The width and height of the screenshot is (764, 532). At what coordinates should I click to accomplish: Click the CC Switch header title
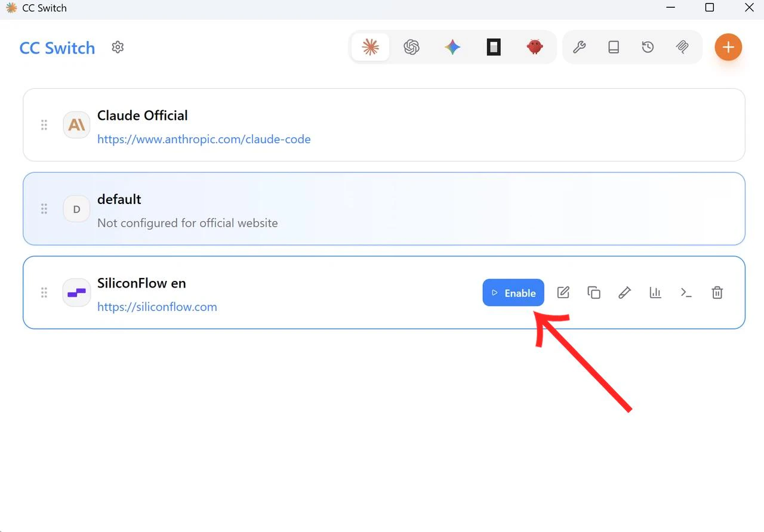(57, 48)
